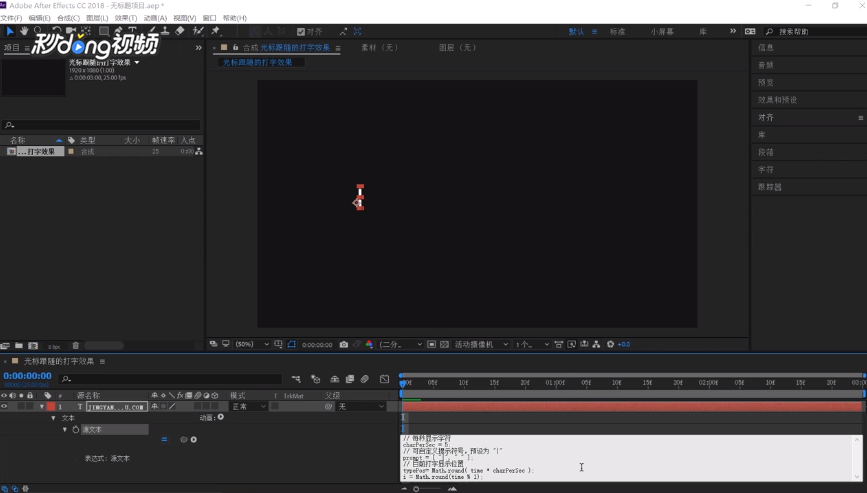Viewport: 867px width, 493px height.
Task: Select the Zoom magnifier tool
Action: 38,31
